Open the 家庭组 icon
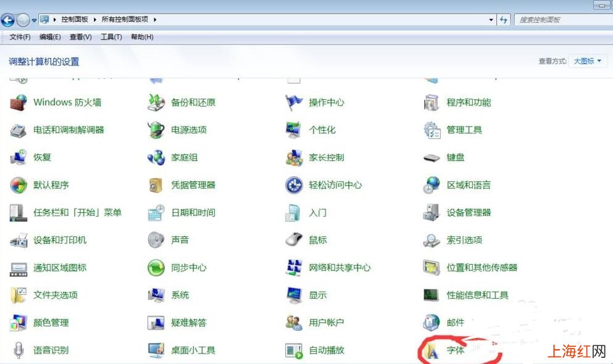This screenshot has height=364, width=613. pyautogui.click(x=156, y=157)
